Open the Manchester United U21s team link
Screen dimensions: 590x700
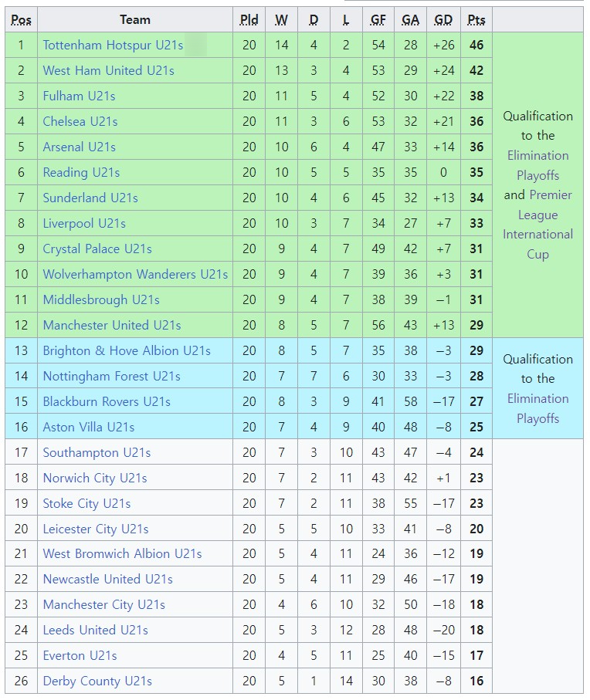coord(112,325)
